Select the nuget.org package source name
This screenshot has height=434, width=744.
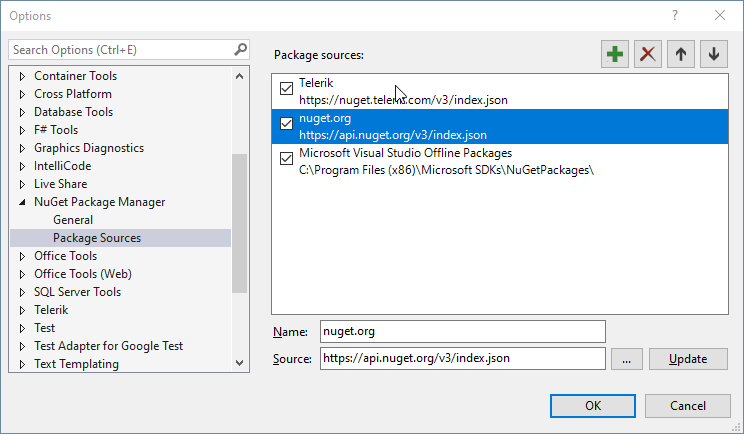[x=325, y=118]
